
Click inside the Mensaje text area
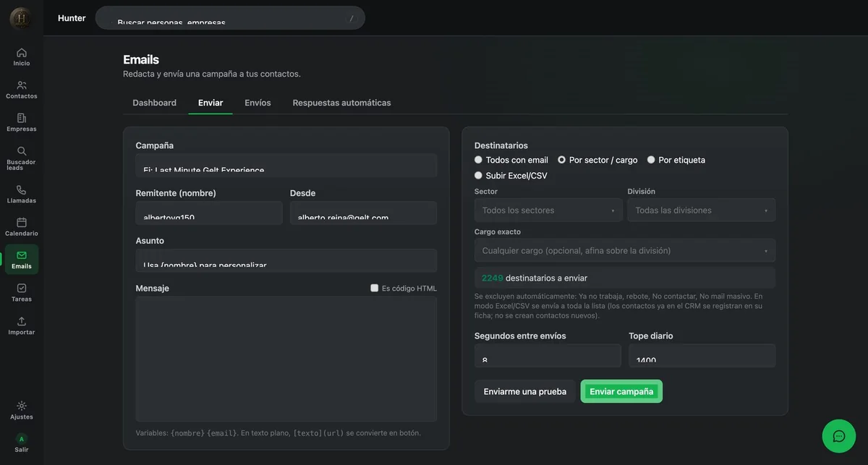click(x=286, y=359)
